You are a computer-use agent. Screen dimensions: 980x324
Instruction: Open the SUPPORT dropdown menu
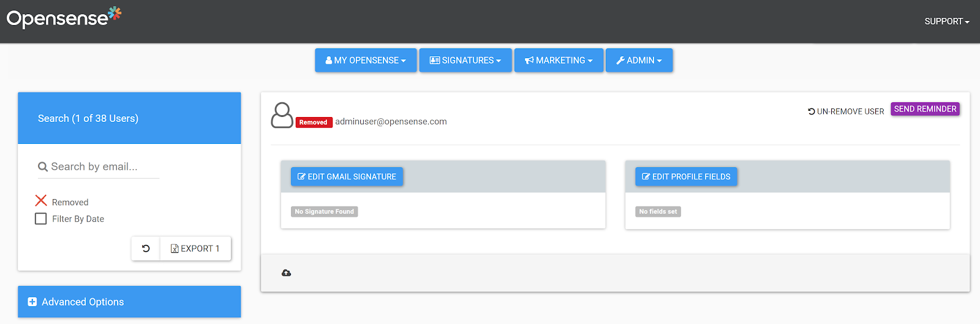tap(947, 21)
